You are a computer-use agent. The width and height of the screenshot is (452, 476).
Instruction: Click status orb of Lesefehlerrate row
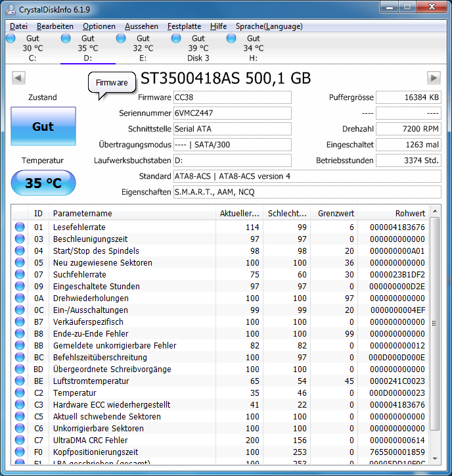click(x=20, y=227)
